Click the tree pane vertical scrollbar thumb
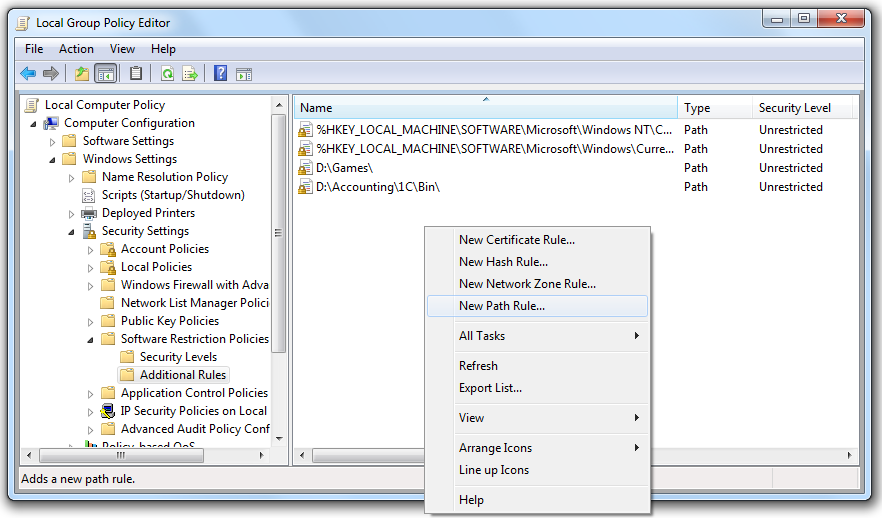This screenshot has height=518, width=882. click(x=279, y=233)
